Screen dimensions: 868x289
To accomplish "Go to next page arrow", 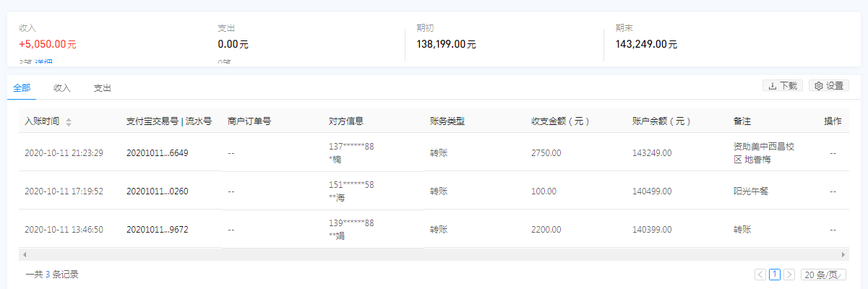I will (789, 275).
